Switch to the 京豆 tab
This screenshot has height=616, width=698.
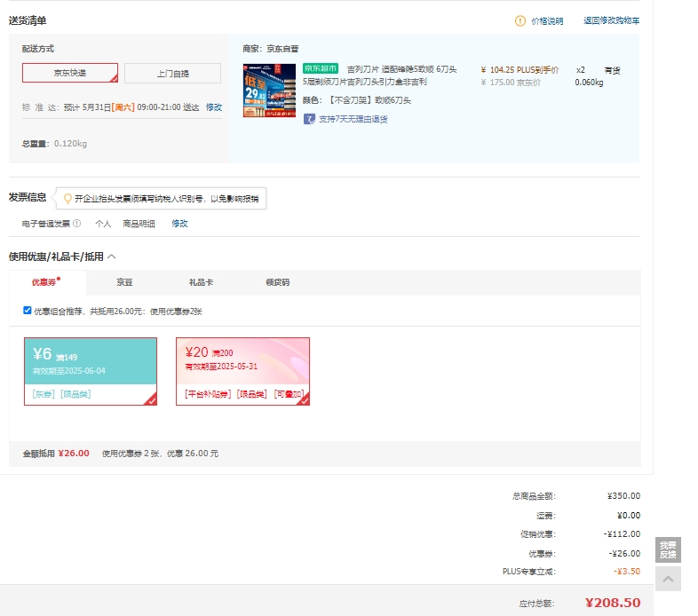(x=124, y=282)
